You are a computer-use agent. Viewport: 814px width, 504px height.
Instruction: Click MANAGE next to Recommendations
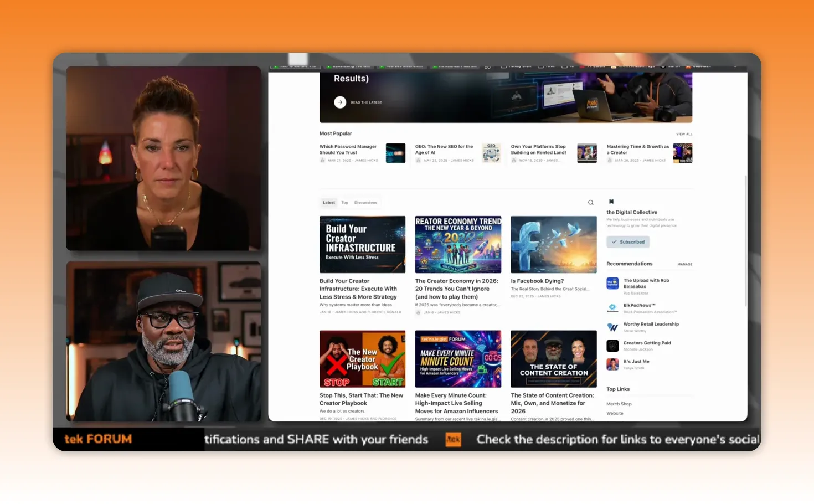tap(684, 264)
